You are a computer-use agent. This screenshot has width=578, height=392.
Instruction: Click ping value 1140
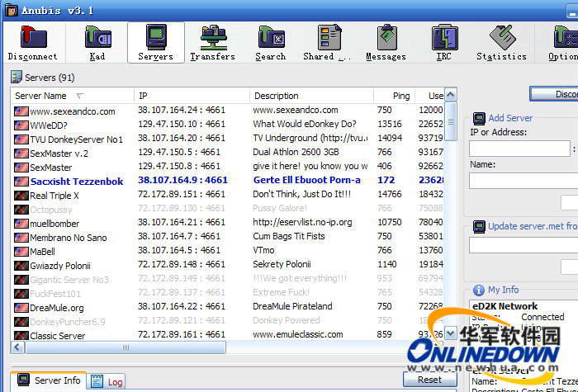387,264
